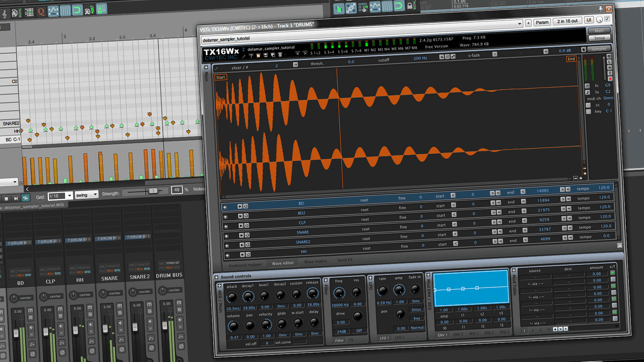Click the wrench tools icon in TX16Wx header
Image resolution: width=644 pixels, height=362 pixels.
tap(244, 56)
